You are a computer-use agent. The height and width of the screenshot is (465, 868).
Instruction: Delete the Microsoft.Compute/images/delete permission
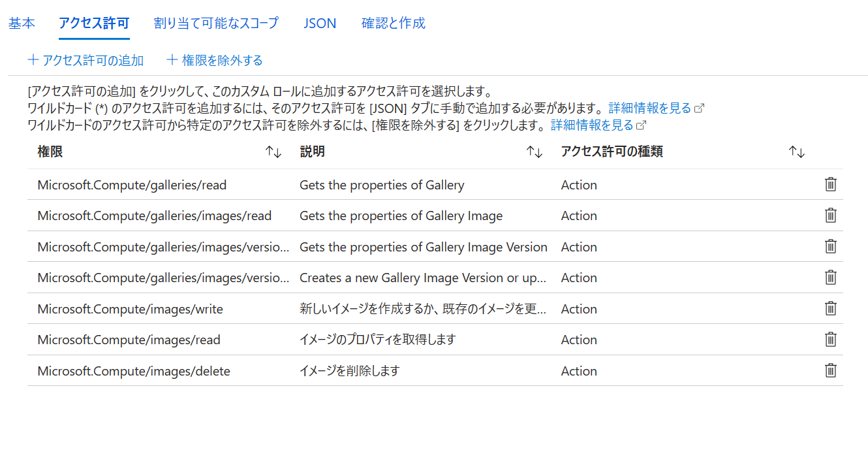831,371
